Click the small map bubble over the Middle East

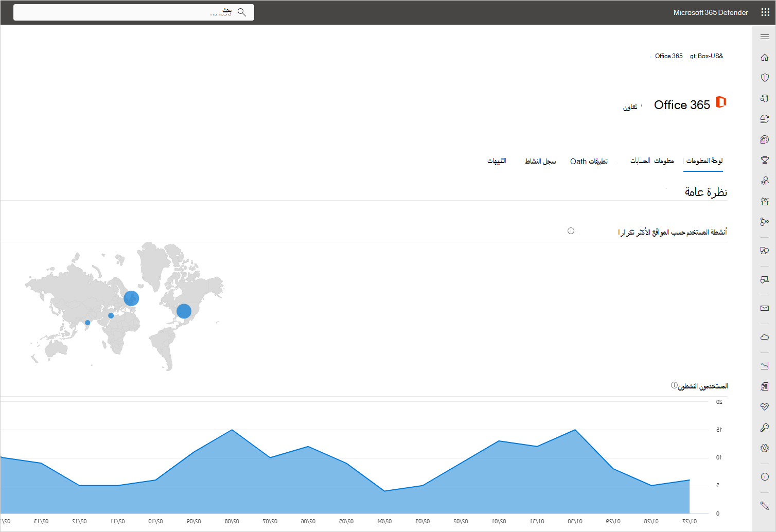tap(111, 315)
